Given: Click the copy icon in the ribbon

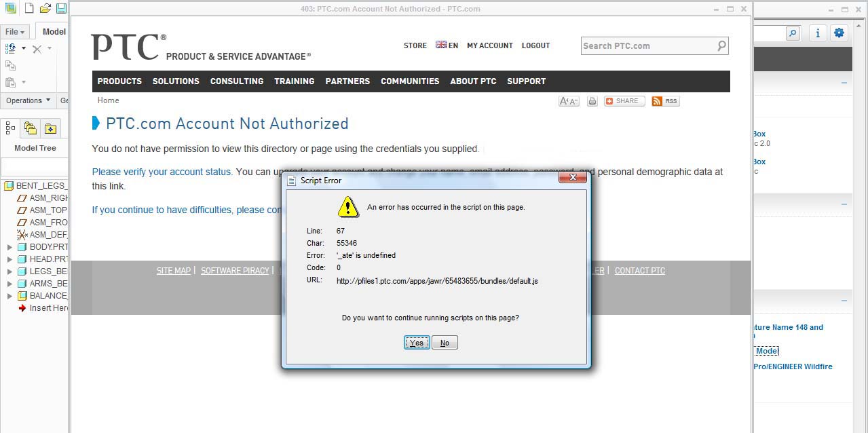Looking at the screenshot, I should (x=10, y=65).
